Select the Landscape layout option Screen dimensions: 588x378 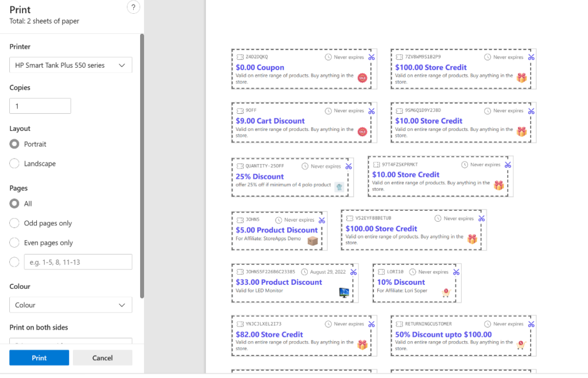coord(14,163)
